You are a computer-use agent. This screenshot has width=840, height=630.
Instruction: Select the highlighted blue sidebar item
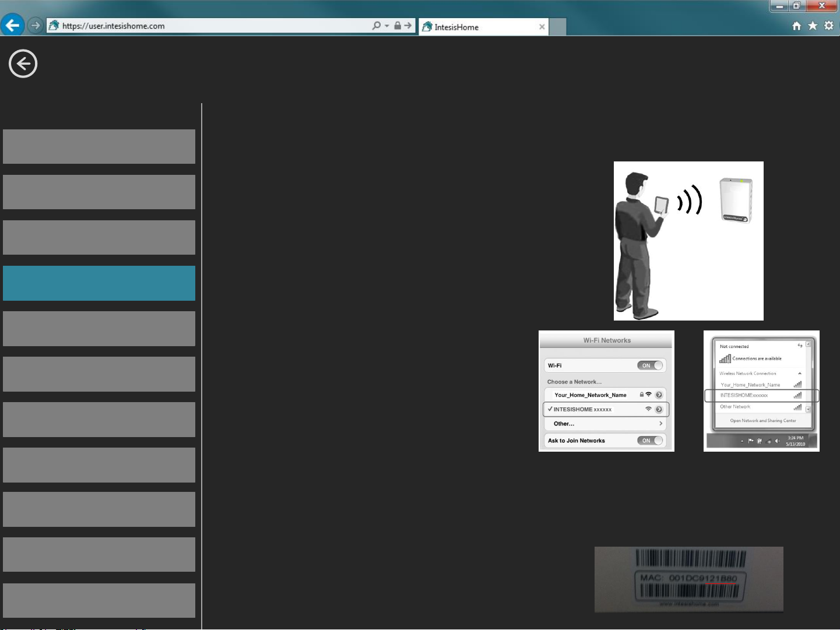[x=99, y=283]
